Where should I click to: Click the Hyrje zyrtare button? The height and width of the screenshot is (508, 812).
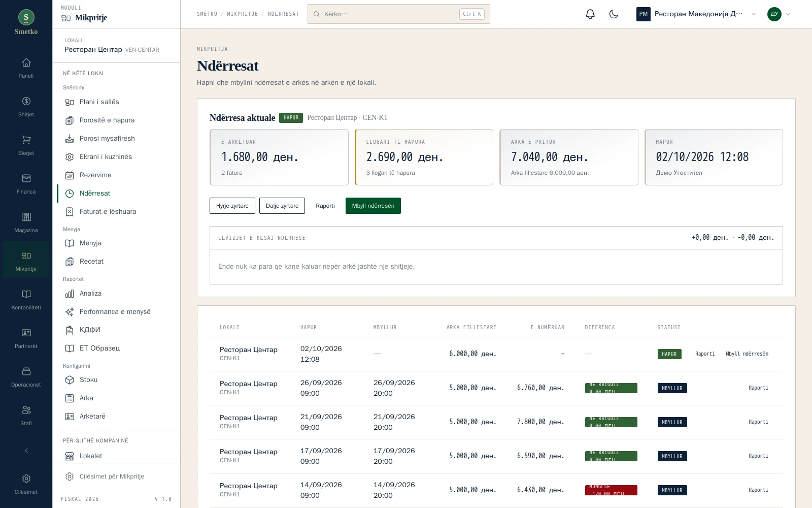coord(232,206)
